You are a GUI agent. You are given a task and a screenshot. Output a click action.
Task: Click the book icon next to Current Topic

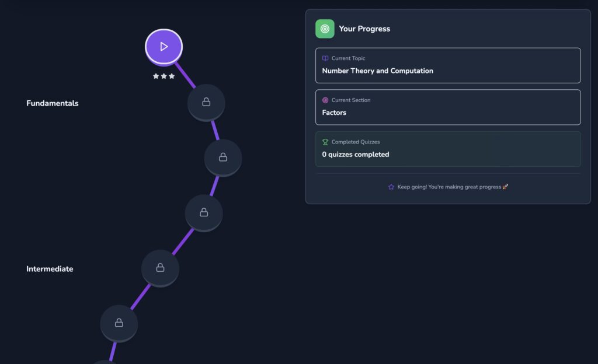[325, 58]
